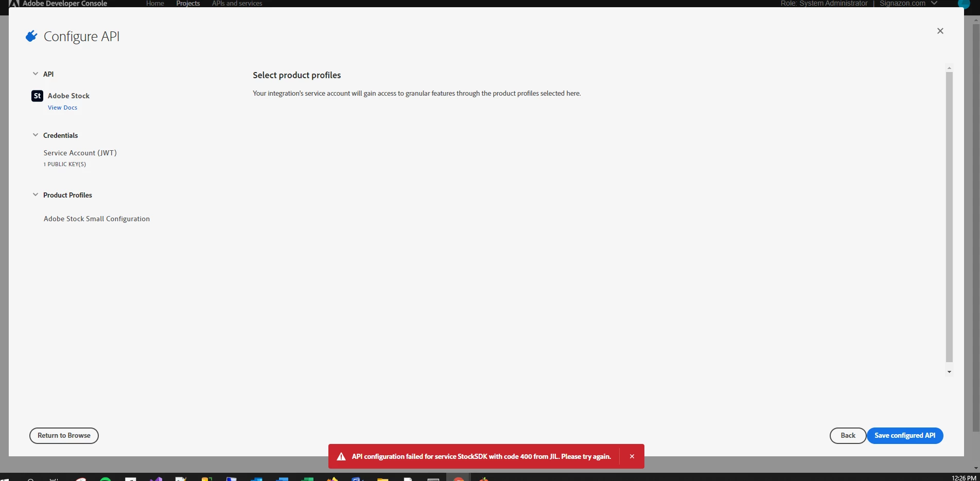Select Service Account (JWT) credential

point(80,153)
